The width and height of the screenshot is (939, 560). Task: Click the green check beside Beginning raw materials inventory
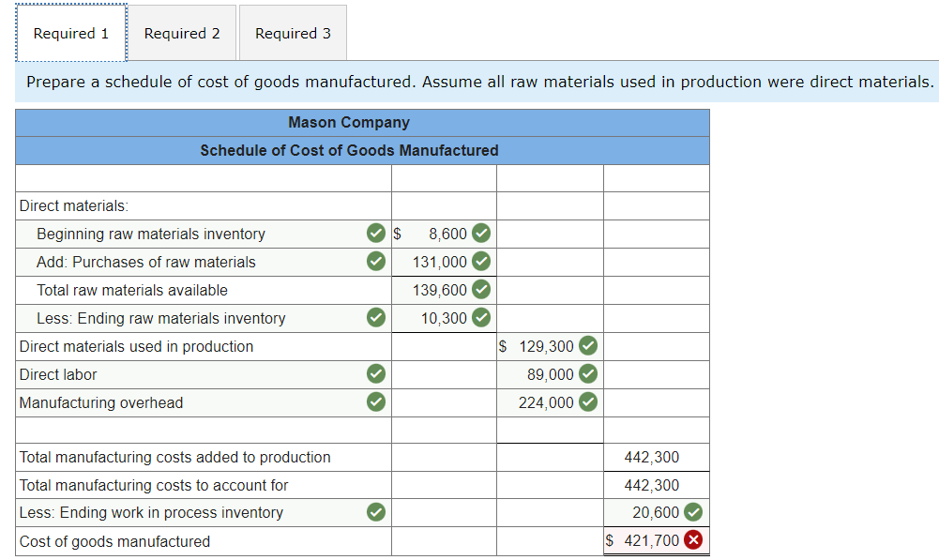tap(375, 233)
